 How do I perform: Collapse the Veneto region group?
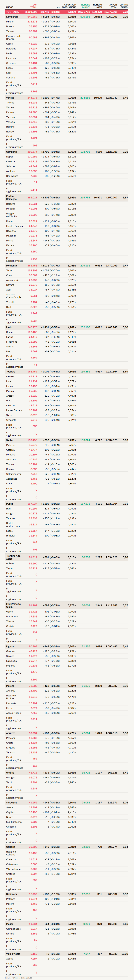10,98
